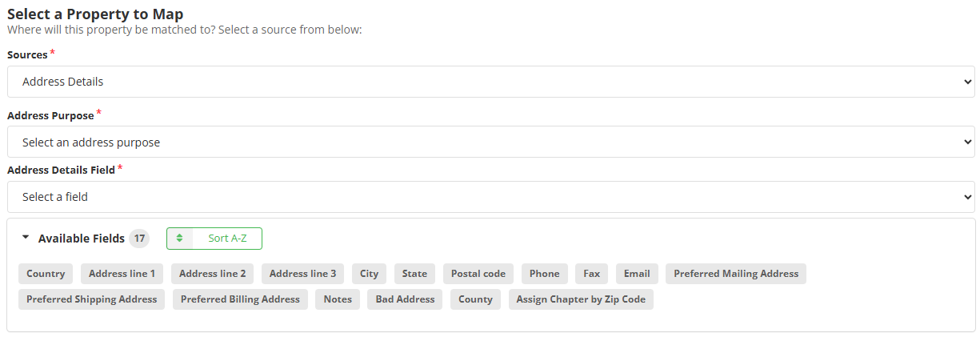The image size is (980, 337).
Task: Click the Phone field tag
Action: click(x=544, y=274)
